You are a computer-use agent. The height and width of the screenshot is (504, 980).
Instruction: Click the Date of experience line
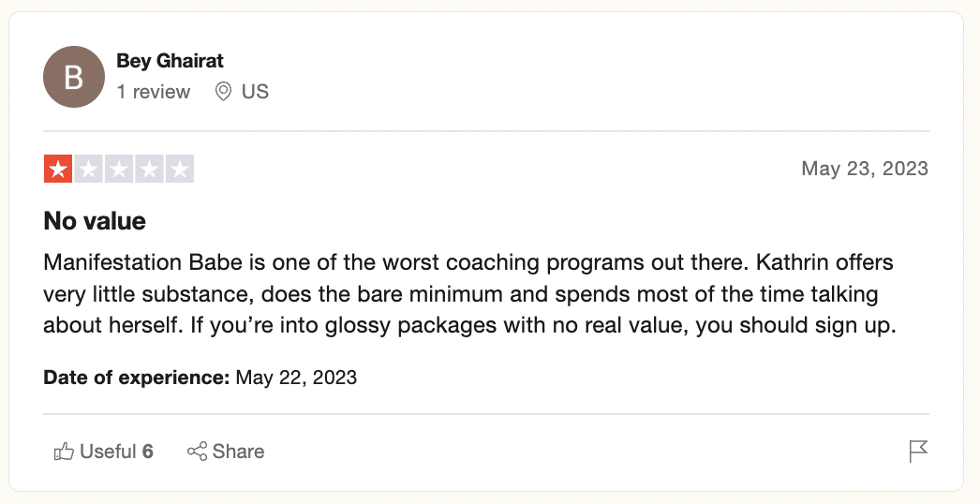pyautogui.click(x=200, y=378)
